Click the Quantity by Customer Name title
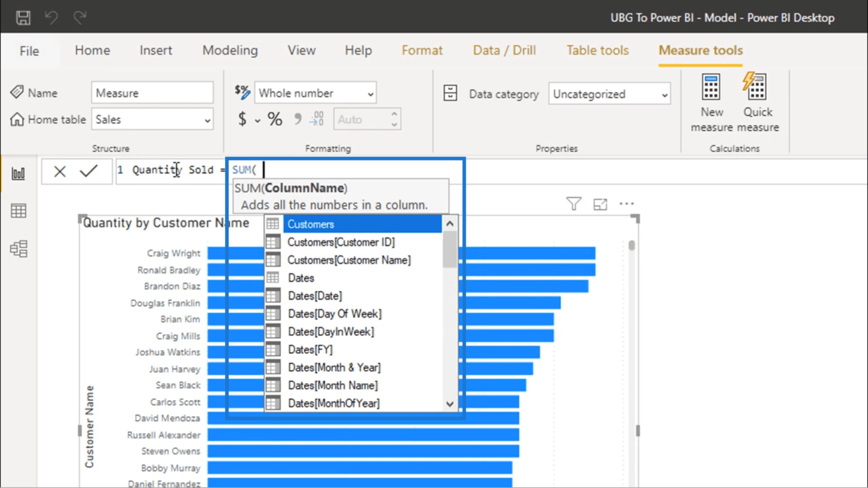Viewport: 868px width, 488px height. pyautogui.click(x=166, y=223)
